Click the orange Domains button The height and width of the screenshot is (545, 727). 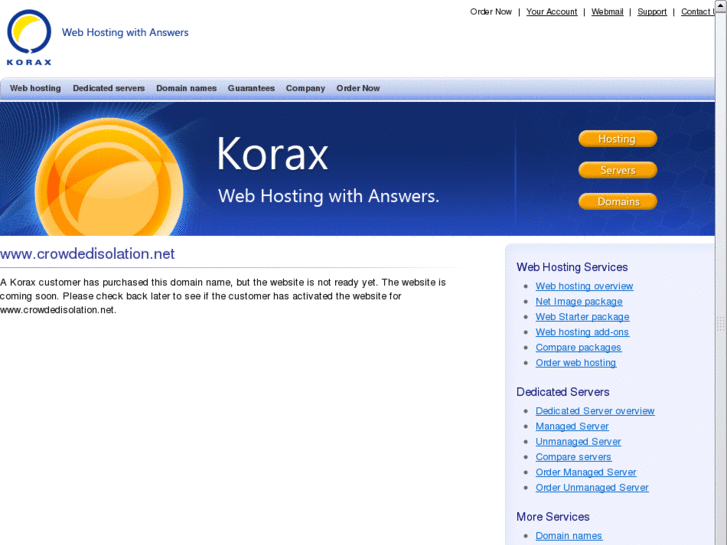tap(618, 202)
